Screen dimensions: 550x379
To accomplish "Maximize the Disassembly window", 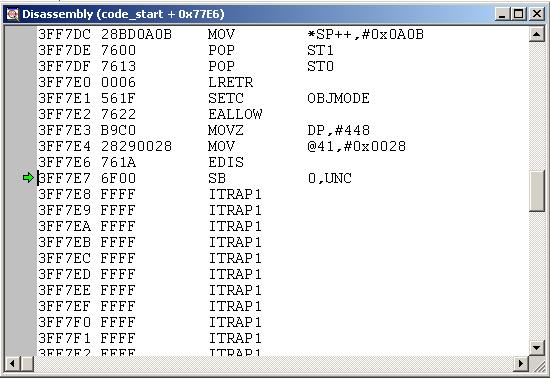I will [x=519, y=14].
